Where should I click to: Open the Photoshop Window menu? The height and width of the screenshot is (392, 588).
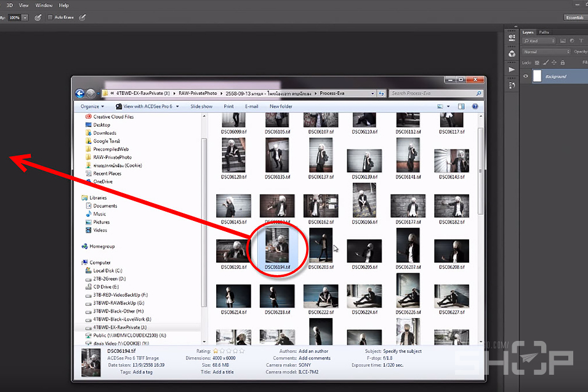tap(44, 6)
